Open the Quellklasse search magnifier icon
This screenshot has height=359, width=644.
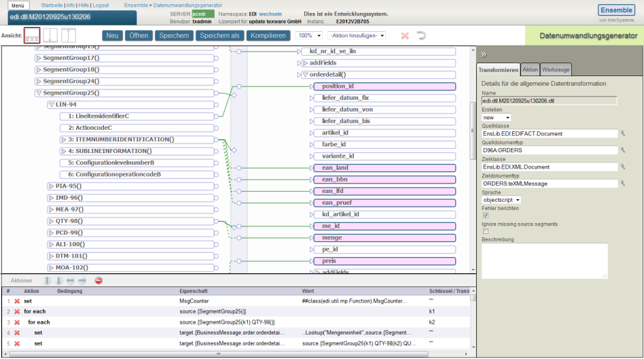622,134
